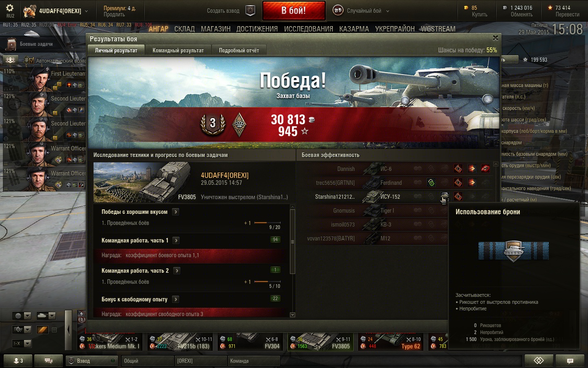Toggle the favorite tanks stripe filter

(42, 330)
